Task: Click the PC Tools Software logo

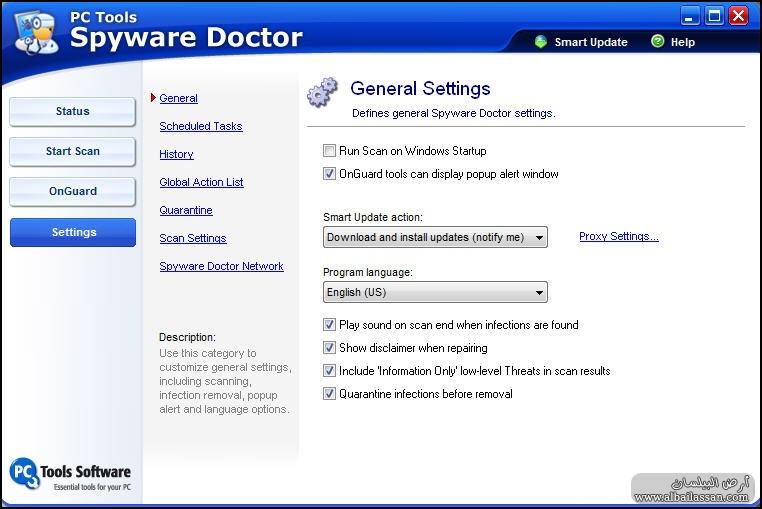Action: click(x=70, y=474)
